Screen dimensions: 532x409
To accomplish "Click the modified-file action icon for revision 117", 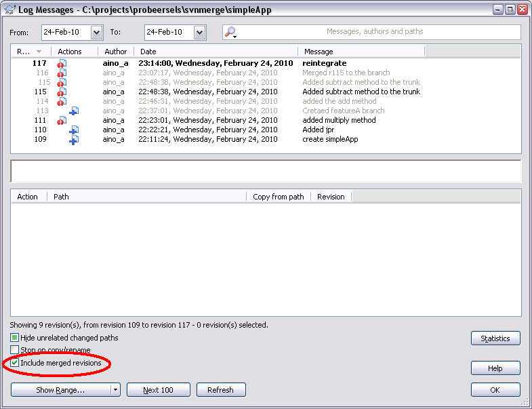I will click(62, 63).
